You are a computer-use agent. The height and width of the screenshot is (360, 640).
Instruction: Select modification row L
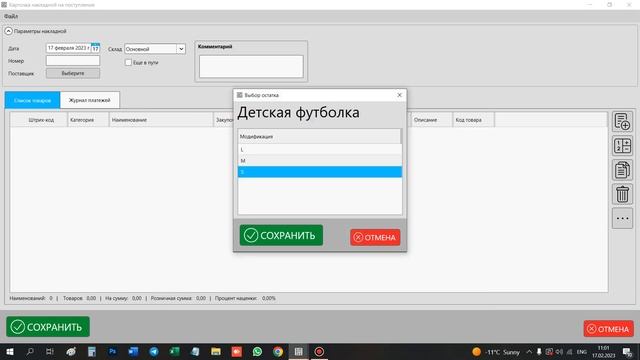click(320, 149)
